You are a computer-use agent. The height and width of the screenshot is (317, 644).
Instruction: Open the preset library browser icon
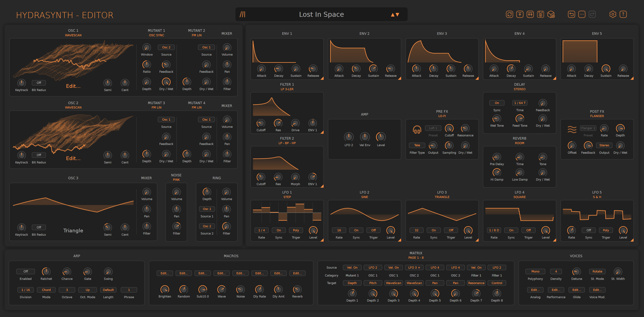[243, 14]
